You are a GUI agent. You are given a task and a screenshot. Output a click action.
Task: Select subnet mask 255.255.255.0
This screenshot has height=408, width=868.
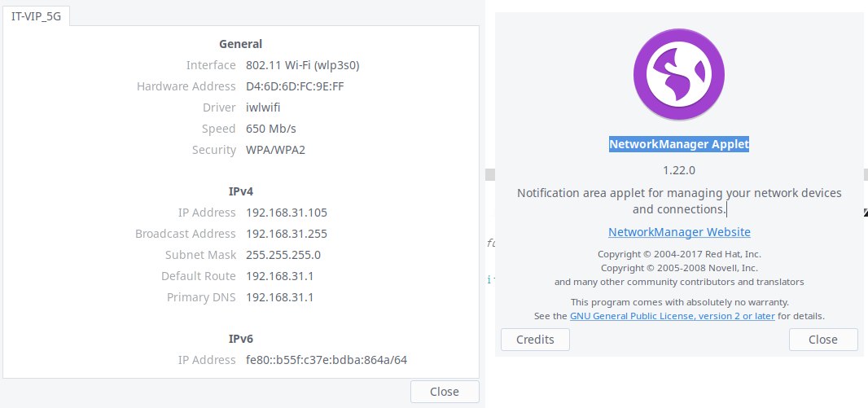click(283, 255)
